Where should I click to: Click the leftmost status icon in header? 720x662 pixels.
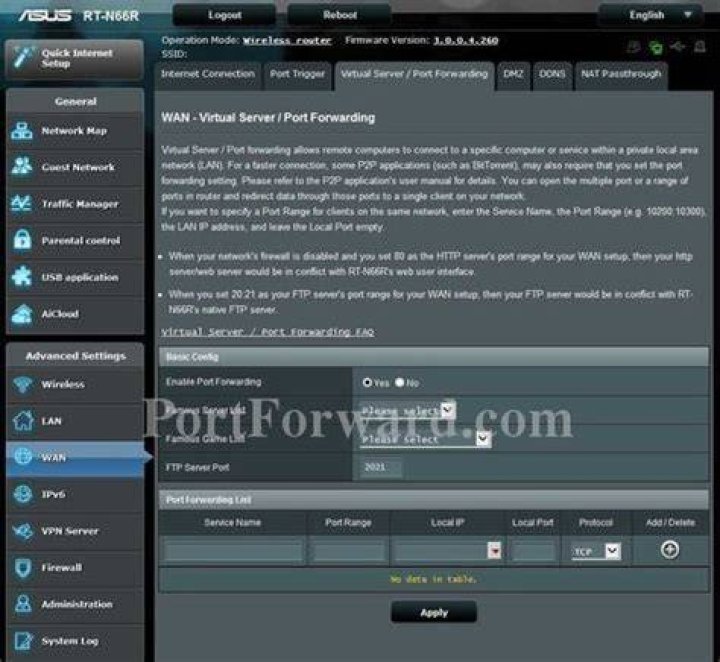[x=634, y=47]
